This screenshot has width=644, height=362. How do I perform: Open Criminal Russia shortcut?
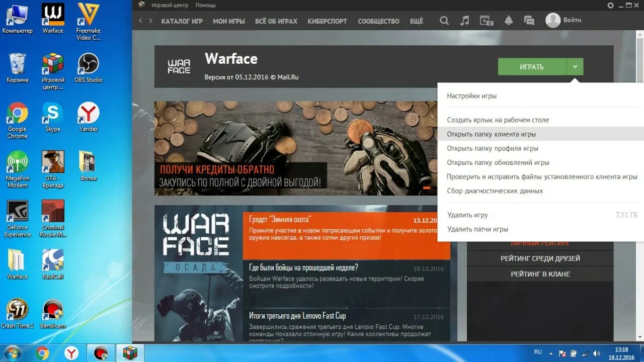pyautogui.click(x=53, y=219)
